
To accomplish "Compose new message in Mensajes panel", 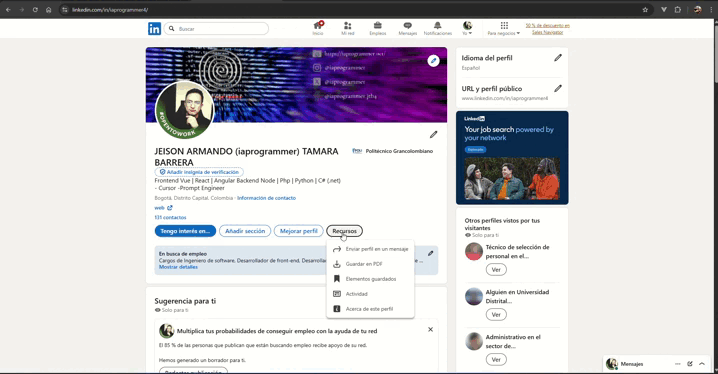I will (x=690, y=364).
